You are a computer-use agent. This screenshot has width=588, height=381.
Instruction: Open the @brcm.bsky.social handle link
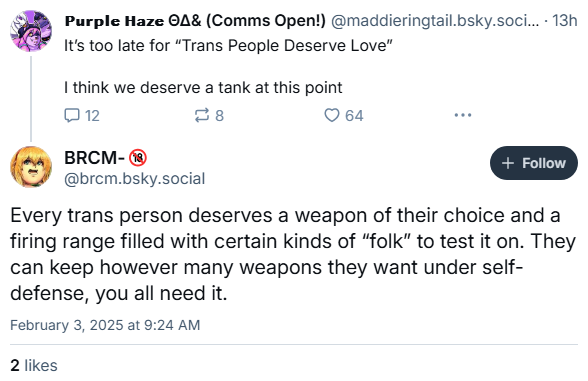pyautogui.click(x=135, y=179)
